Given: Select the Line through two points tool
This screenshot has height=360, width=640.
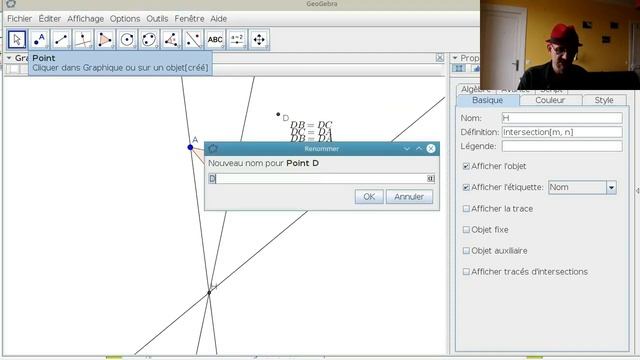Looking at the screenshot, I should click(x=61, y=40).
